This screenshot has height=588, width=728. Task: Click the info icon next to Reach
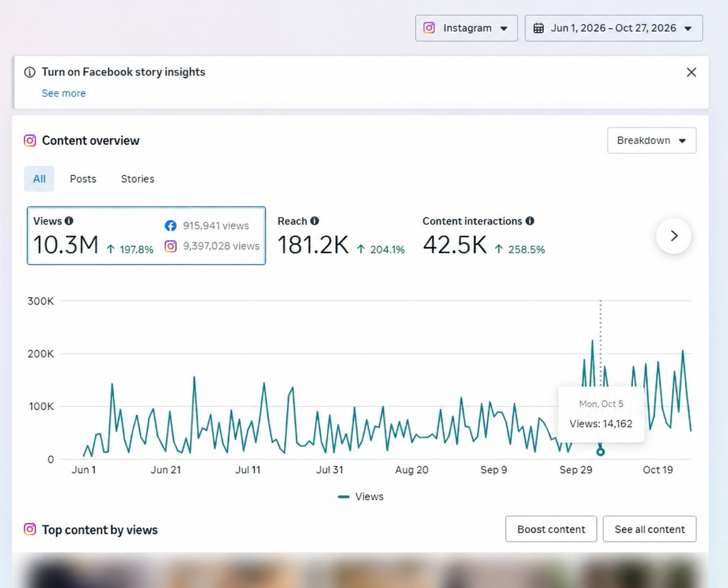pos(314,221)
